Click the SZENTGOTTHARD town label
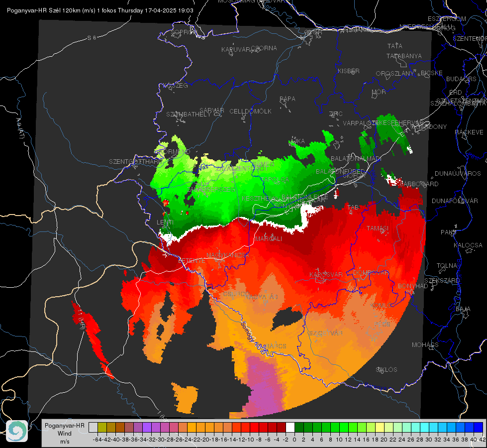Image resolution: width=487 pixels, height=448 pixels. [x=135, y=162]
